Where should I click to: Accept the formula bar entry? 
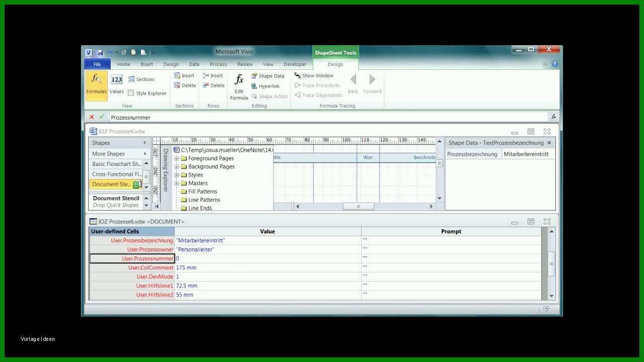coord(102,117)
